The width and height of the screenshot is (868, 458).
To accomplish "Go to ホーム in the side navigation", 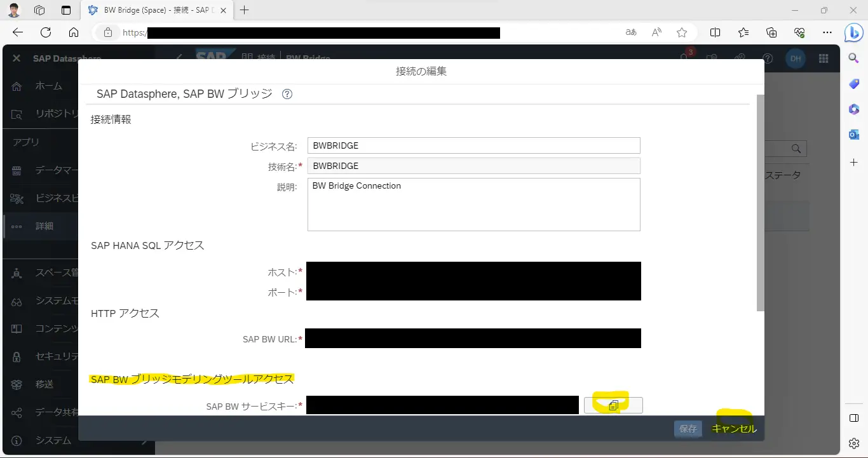I will [x=41, y=86].
